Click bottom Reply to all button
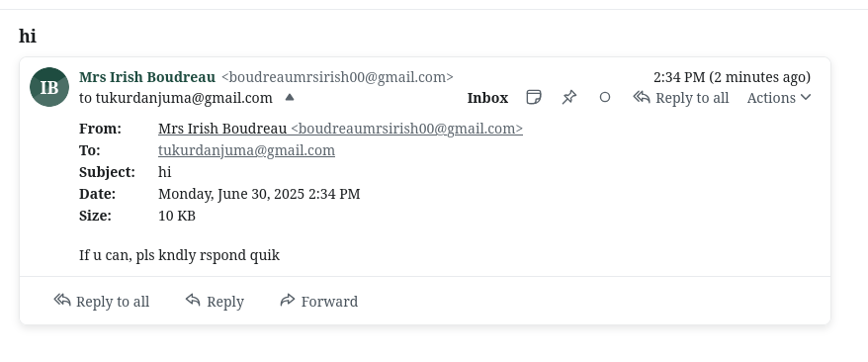The image size is (868, 362). tap(101, 301)
